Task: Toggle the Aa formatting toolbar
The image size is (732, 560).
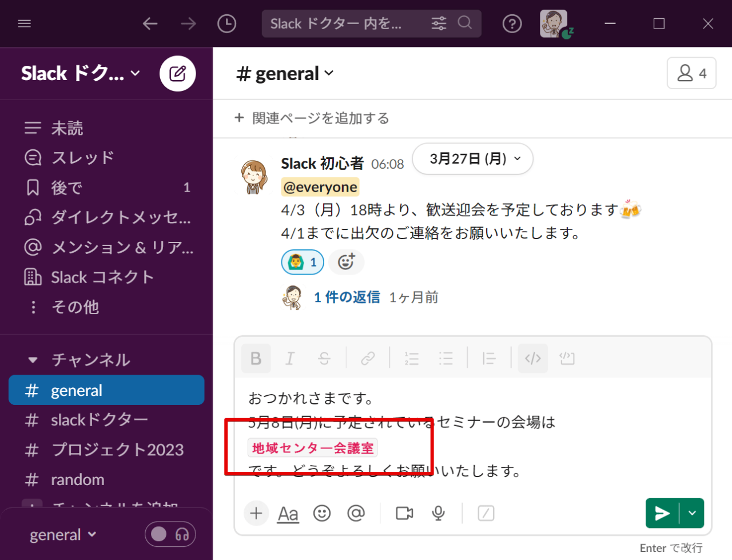Action: [288, 514]
